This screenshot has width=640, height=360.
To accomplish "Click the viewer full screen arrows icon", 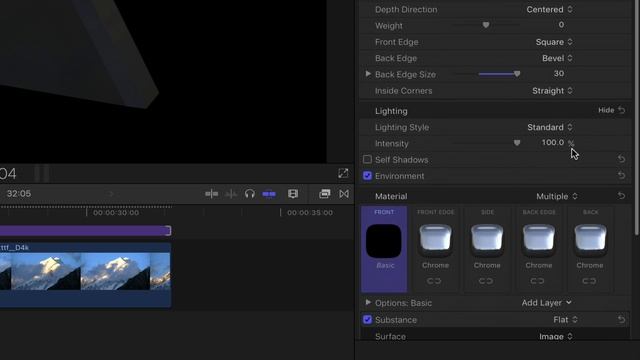I will (343, 173).
